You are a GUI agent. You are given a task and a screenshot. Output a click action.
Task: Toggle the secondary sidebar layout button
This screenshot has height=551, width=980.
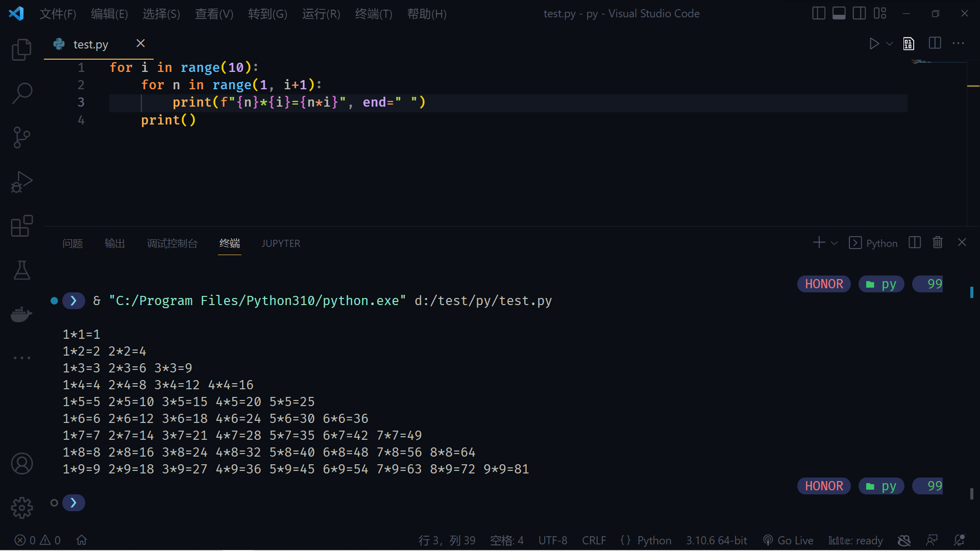click(x=859, y=13)
